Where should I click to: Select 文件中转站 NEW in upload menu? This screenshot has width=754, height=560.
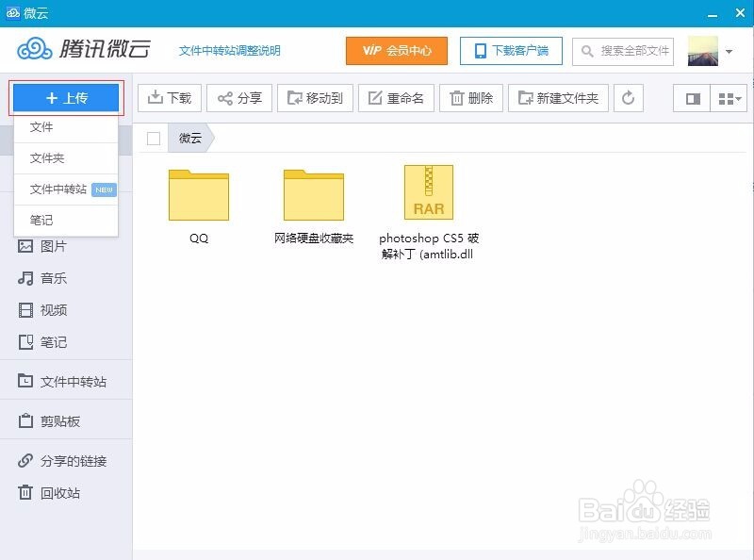66,189
